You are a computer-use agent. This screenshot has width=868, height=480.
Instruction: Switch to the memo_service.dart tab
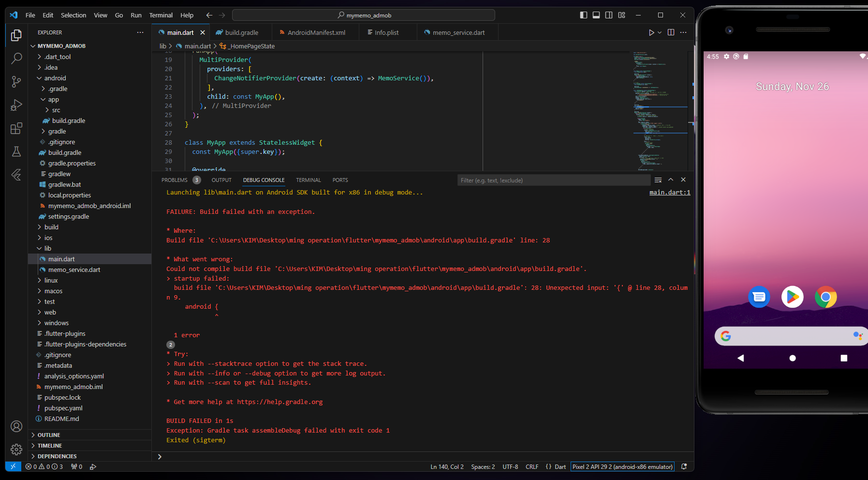[x=458, y=32]
